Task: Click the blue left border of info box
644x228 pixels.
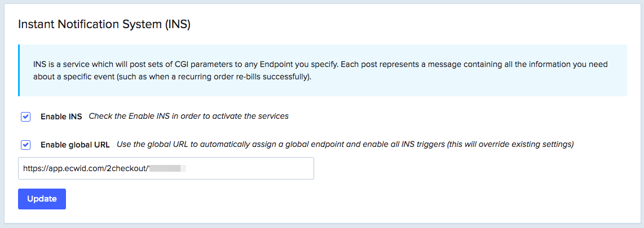Action: point(19,70)
